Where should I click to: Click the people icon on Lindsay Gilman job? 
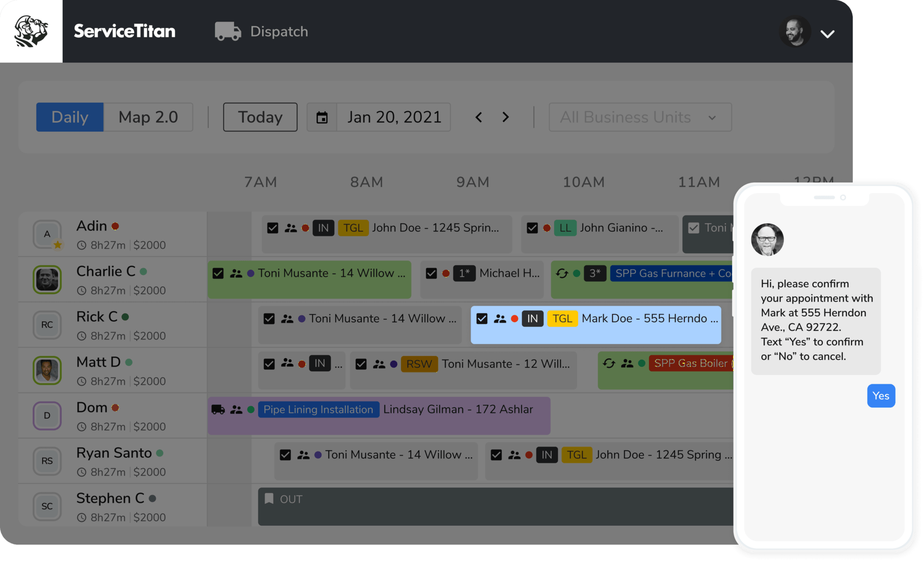(x=236, y=409)
